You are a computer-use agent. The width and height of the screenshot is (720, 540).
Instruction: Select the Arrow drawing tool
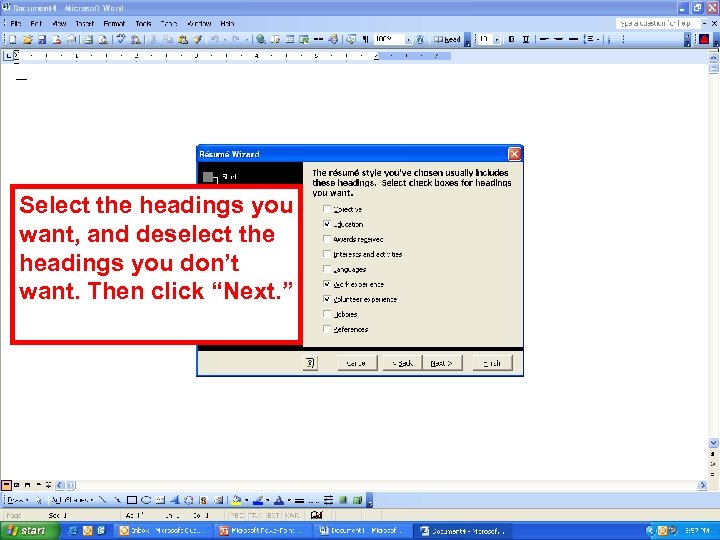point(118,500)
